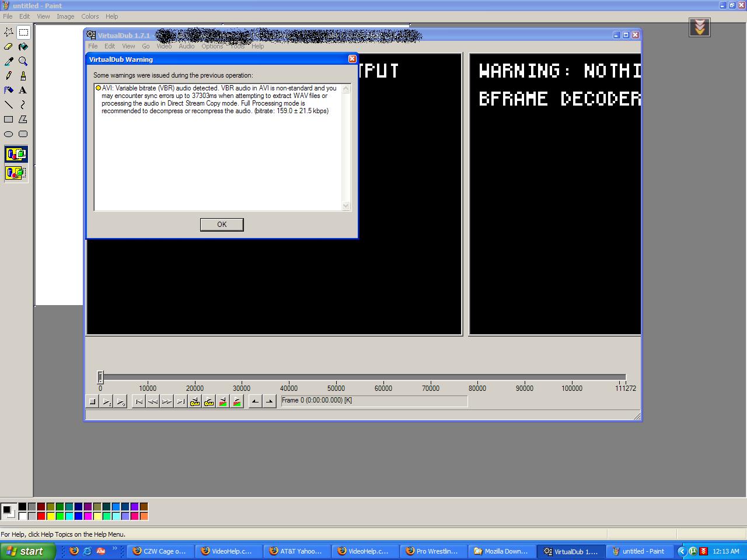Select the Ellipse shape tool
Screen dimensions: 747x560
click(x=9, y=134)
